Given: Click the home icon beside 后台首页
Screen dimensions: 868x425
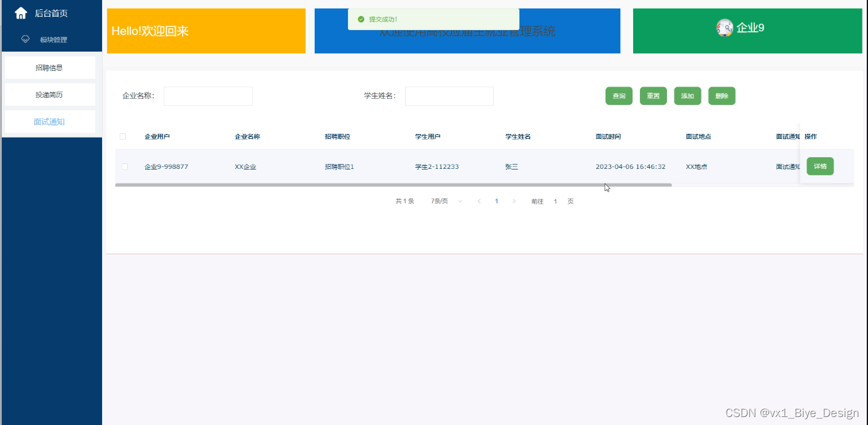Looking at the screenshot, I should [21, 13].
